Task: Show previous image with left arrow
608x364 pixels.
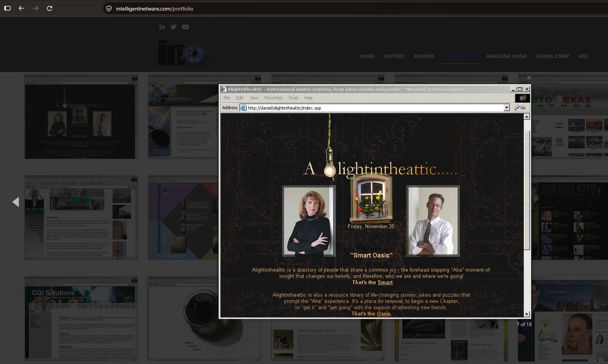Action: tap(15, 202)
